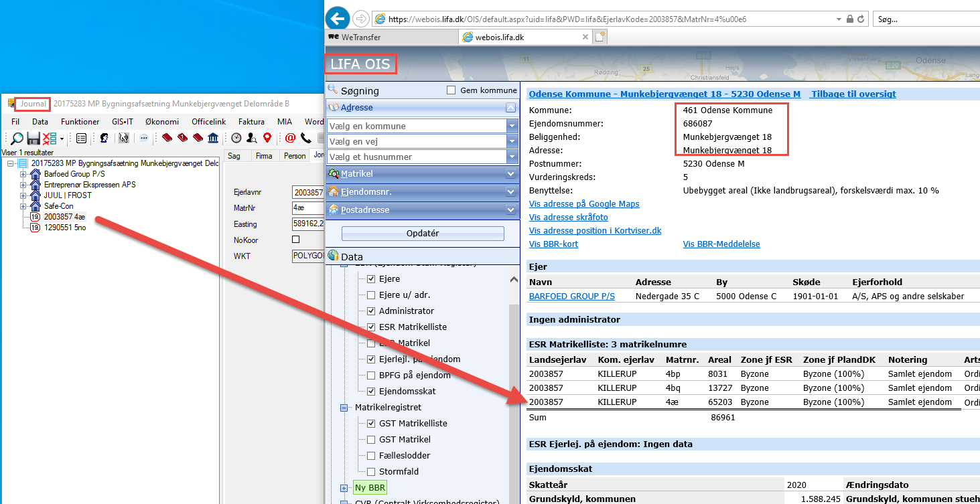Expand the Postadresse search section
The width and height of the screenshot is (980, 504).
tap(511, 210)
